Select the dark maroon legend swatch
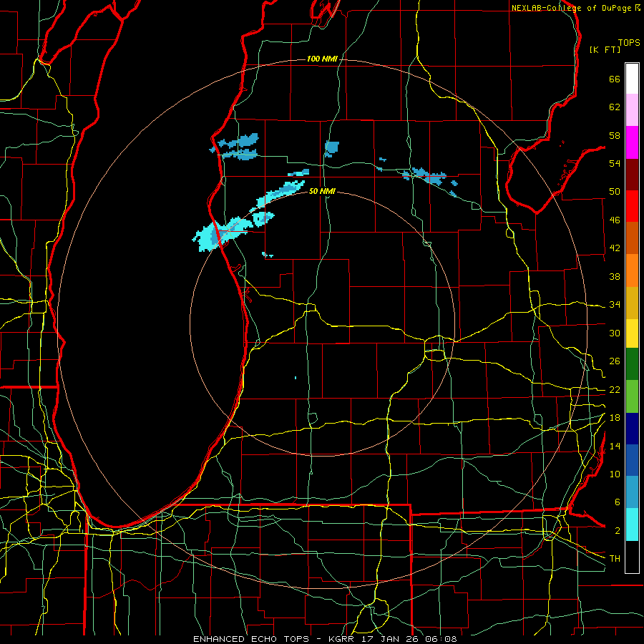 pos(632,174)
